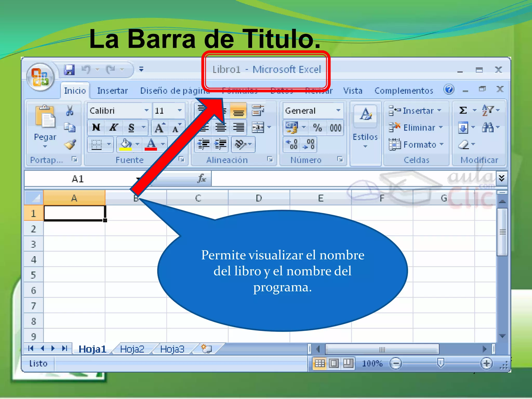The width and height of the screenshot is (532, 399).
Task: Switch to the Insertar tab
Action: [112, 91]
